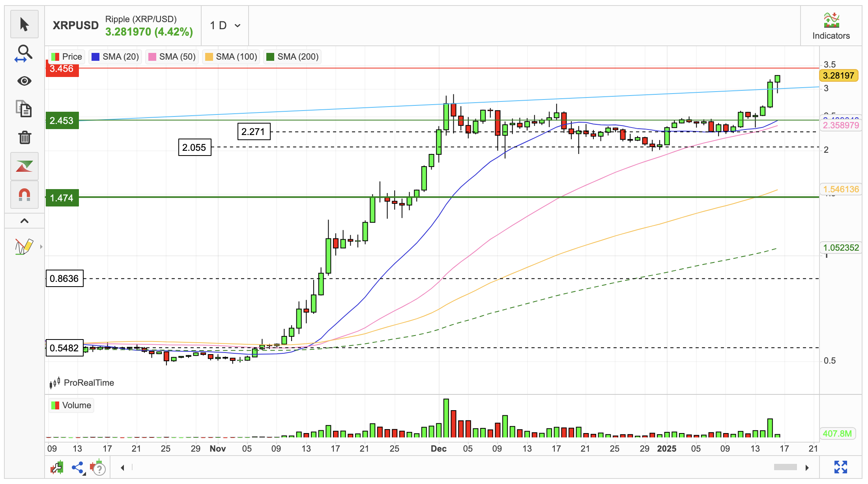Toggle the Price legend item
The height and width of the screenshot is (484, 868).
pyautogui.click(x=67, y=57)
